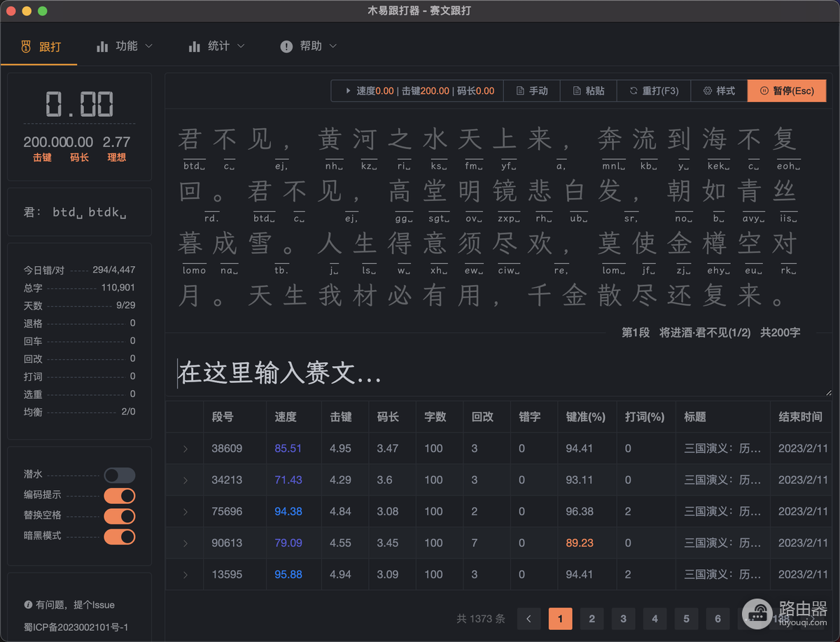Go to page 6 of results
The image size is (840, 642).
tap(718, 619)
